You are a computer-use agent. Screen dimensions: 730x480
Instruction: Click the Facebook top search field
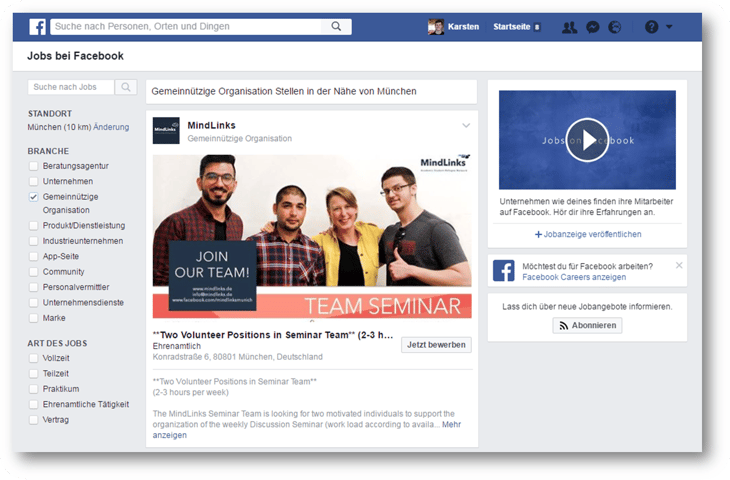point(186,27)
